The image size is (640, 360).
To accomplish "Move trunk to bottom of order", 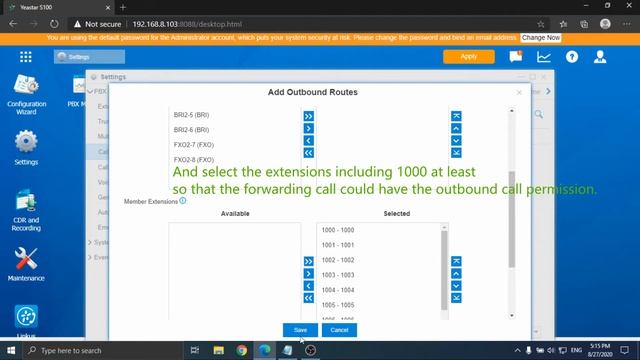I will pyautogui.click(x=456, y=153).
